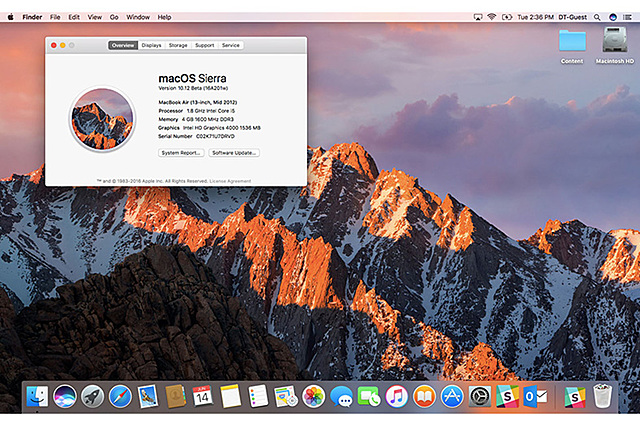The image size is (640, 426).
Task: Open App Store in Dock
Action: 452,396
